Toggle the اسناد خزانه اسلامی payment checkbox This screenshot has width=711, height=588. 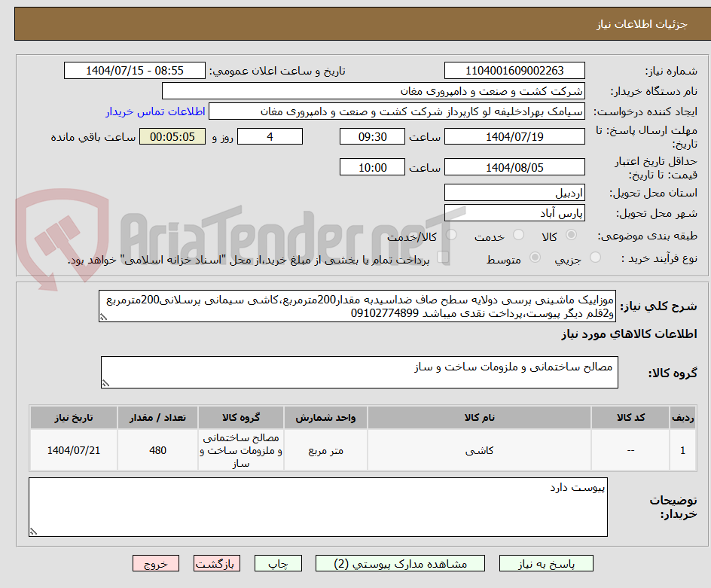click(444, 258)
